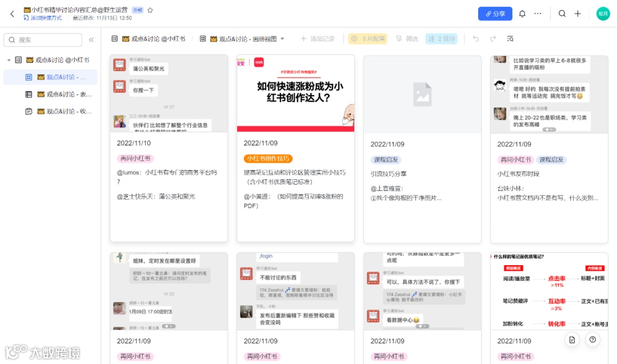617x364 pixels.
Task: Open the gallery view 观点&讨论 - … in sidebar
Action: click(x=50, y=77)
